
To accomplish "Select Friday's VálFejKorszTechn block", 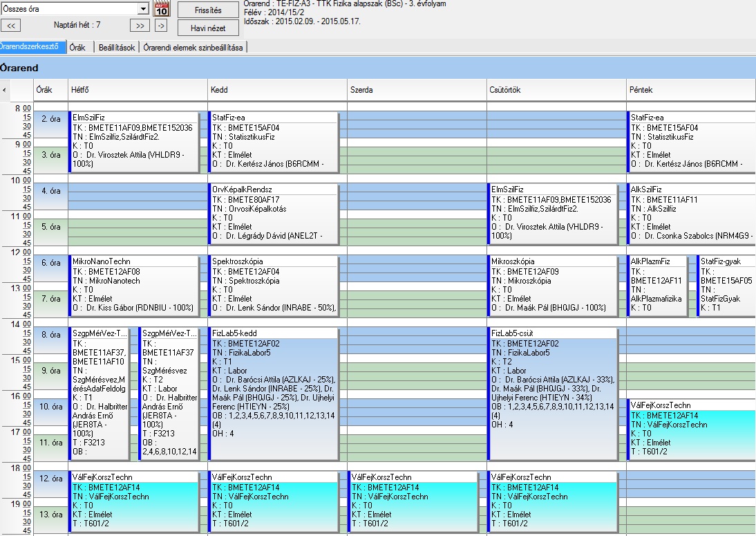I will click(692, 430).
